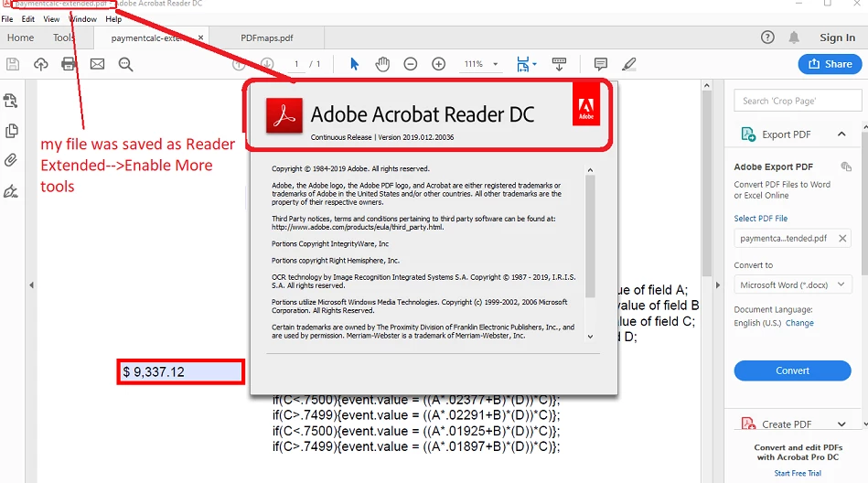
Task: Open the notifications bell
Action: coord(794,38)
